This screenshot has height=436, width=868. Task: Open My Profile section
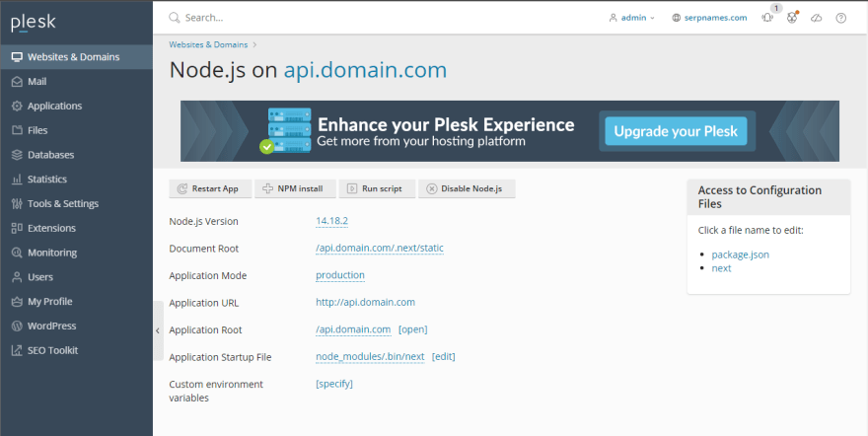coord(76,302)
